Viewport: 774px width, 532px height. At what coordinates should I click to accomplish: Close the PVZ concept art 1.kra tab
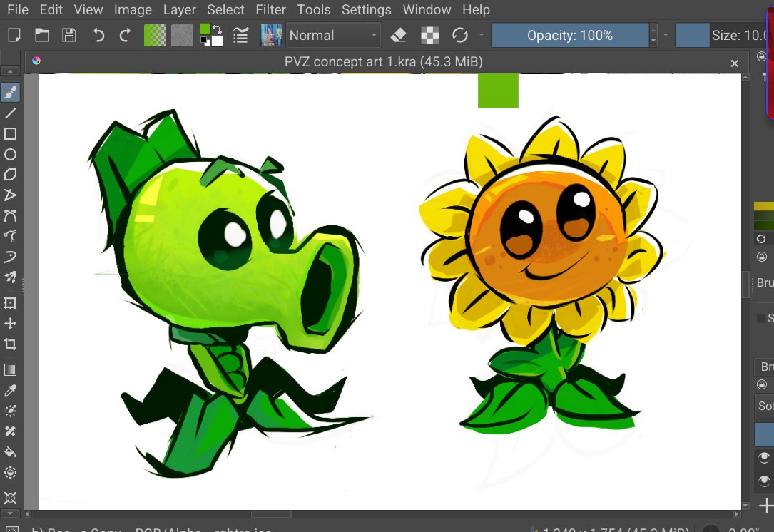735,63
